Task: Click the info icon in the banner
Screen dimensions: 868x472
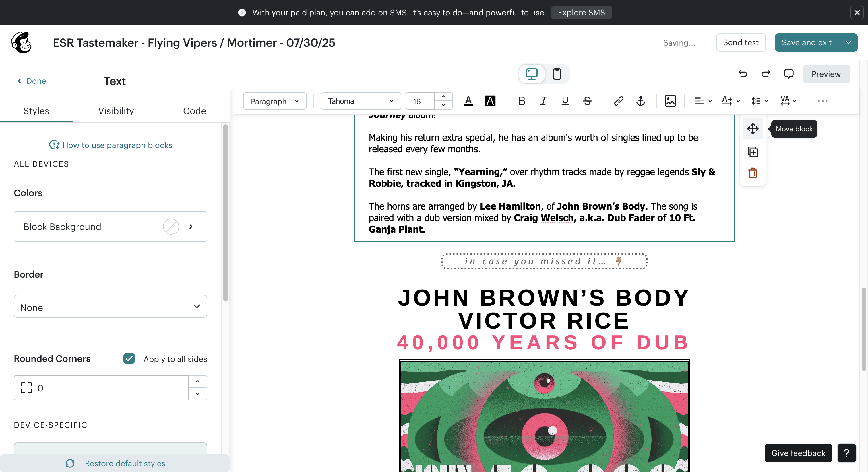Action: tap(242, 13)
